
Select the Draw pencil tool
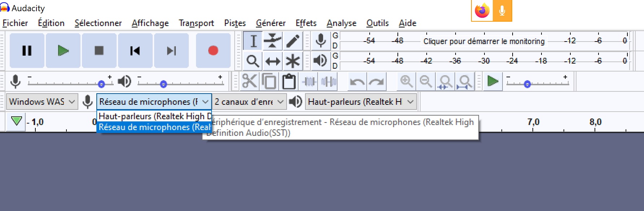[x=292, y=41]
